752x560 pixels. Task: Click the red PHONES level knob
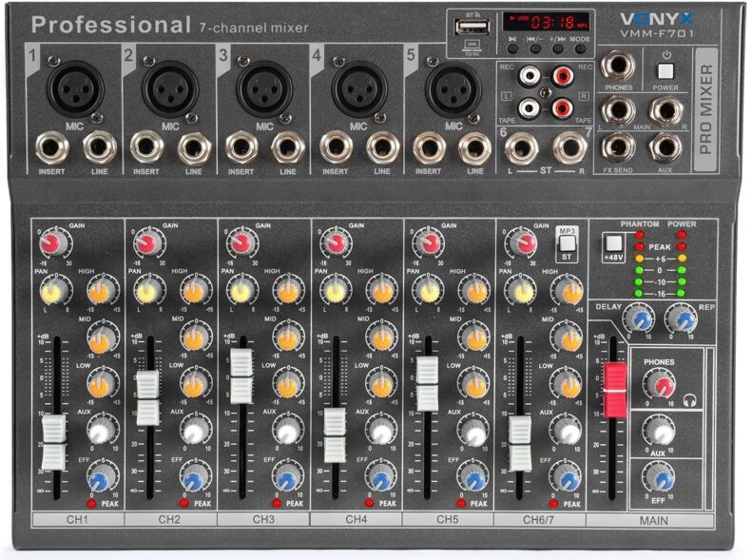pos(661,384)
